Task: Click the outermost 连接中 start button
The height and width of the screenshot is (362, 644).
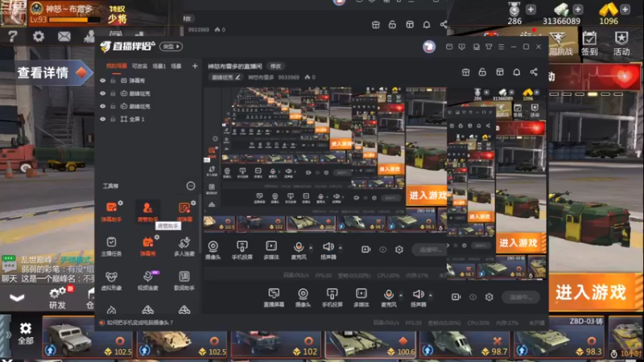Action: coord(521,297)
